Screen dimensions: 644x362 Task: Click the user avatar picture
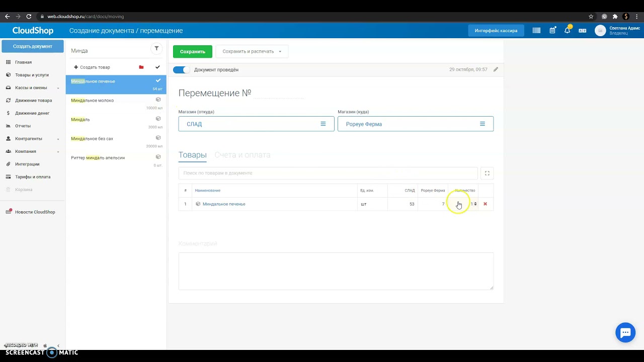coord(600,31)
